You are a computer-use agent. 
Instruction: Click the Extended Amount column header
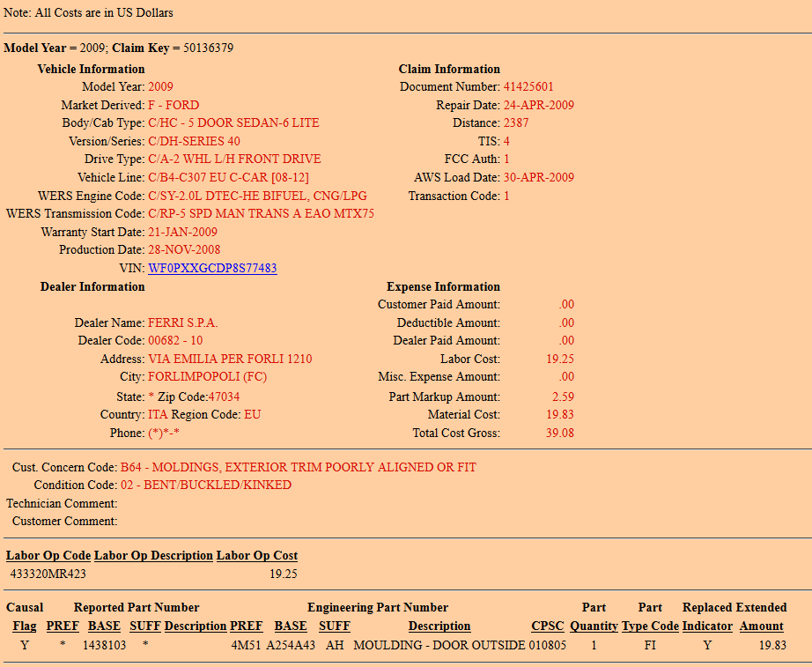[x=761, y=626]
